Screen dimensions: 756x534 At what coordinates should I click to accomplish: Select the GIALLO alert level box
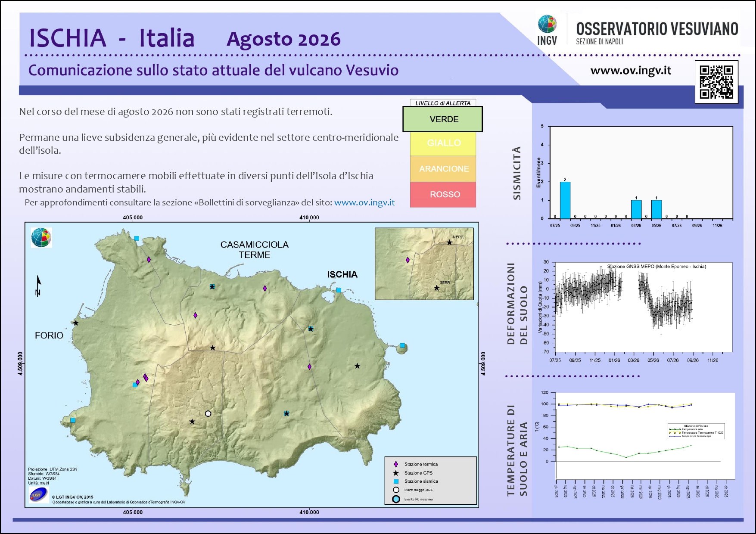[443, 143]
